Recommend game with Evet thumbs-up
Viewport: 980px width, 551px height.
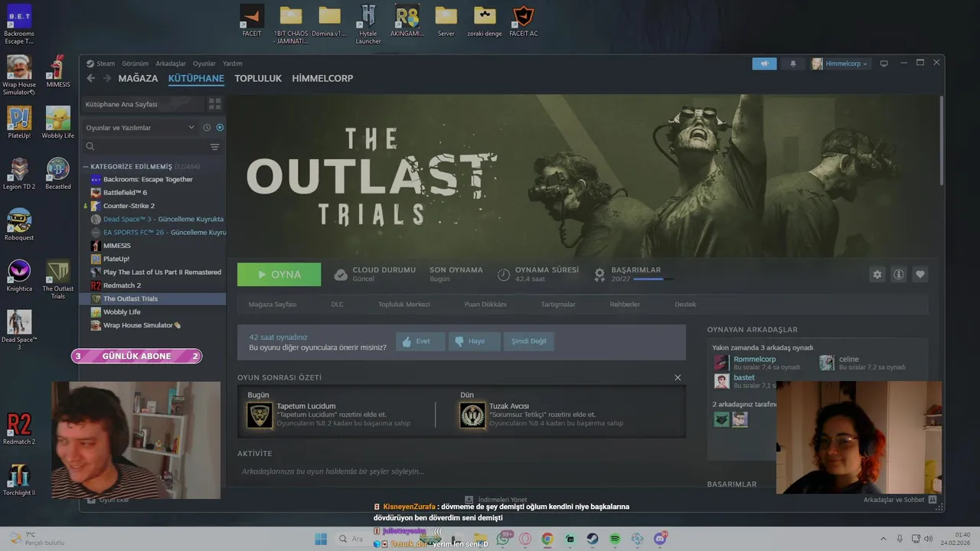[x=420, y=341]
